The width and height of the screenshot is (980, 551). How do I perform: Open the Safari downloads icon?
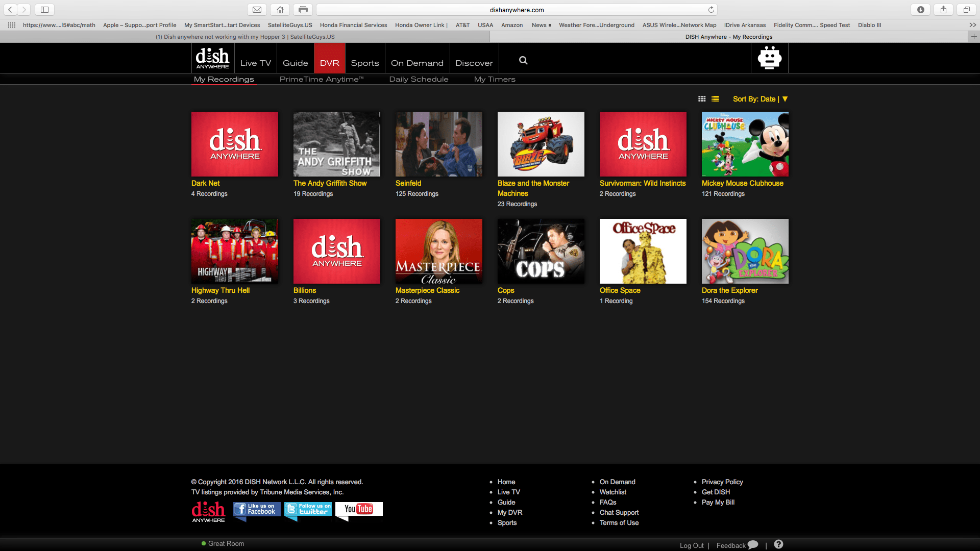tap(921, 10)
